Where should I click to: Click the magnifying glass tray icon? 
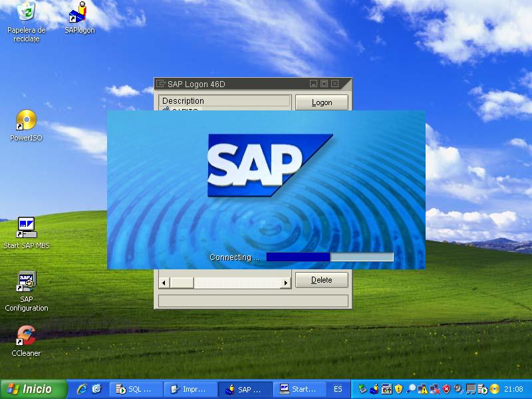point(411,389)
